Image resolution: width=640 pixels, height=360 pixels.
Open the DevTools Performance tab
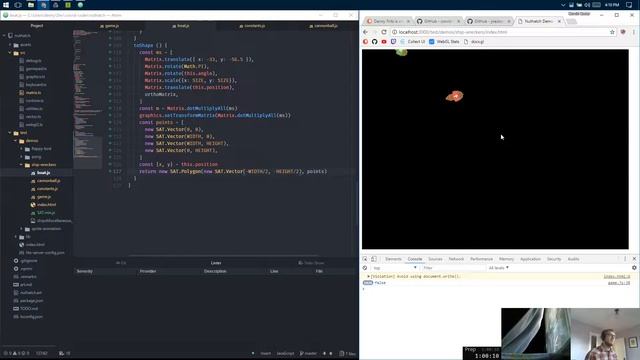click(x=481, y=259)
